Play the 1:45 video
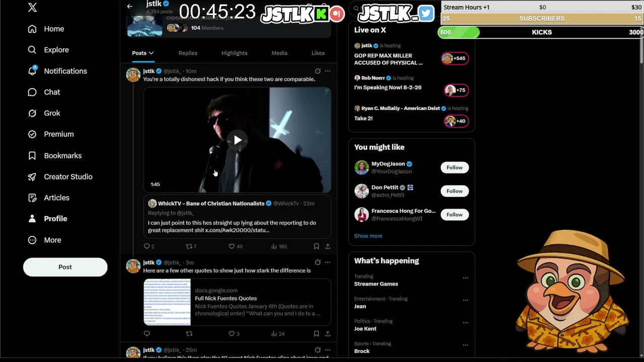This screenshot has width=644, height=362. coord(237,140)
